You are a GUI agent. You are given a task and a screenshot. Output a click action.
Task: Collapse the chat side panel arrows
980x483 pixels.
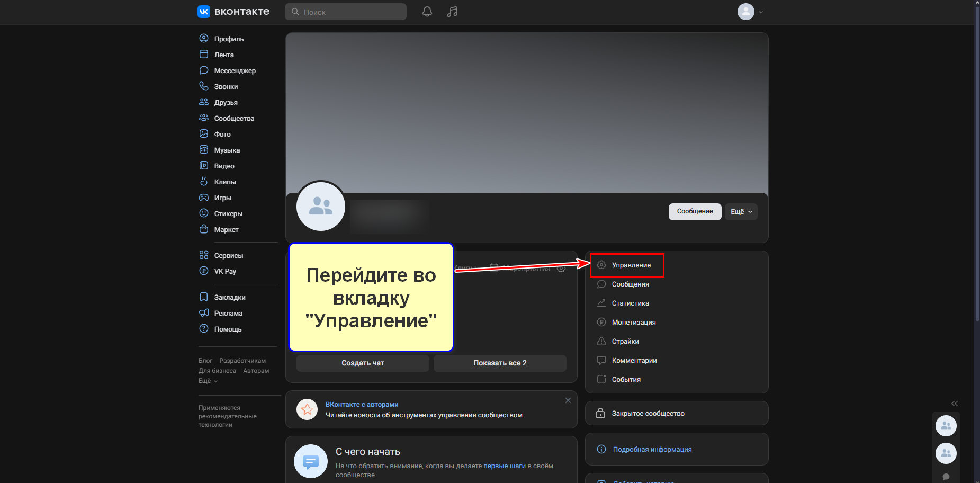955,404
